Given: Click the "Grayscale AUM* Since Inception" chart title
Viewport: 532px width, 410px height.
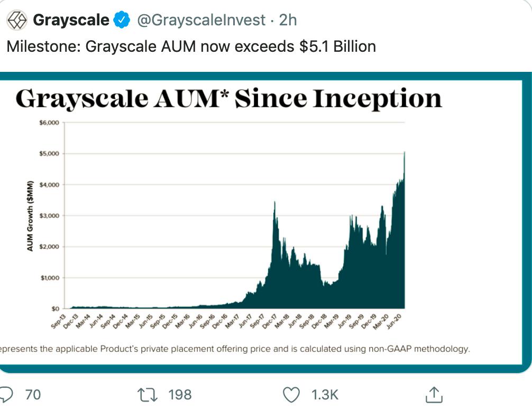Looking at the screenshot, I should 228,99.
